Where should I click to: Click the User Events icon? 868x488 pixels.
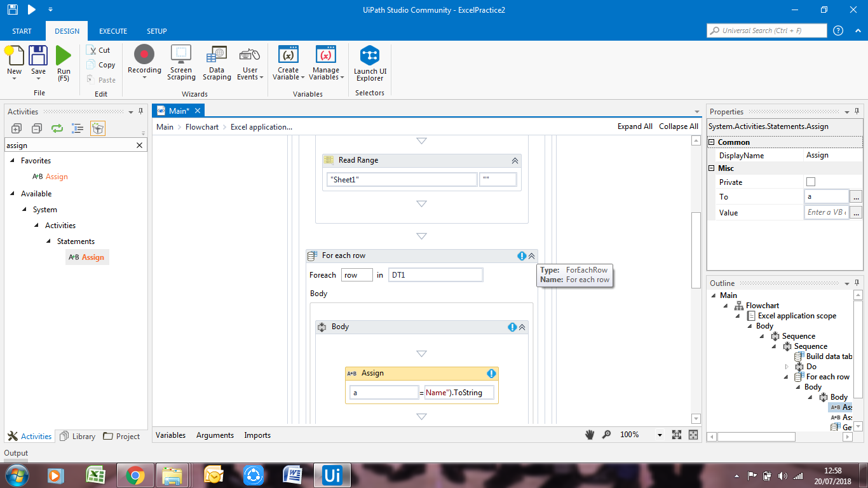point(250,55)
